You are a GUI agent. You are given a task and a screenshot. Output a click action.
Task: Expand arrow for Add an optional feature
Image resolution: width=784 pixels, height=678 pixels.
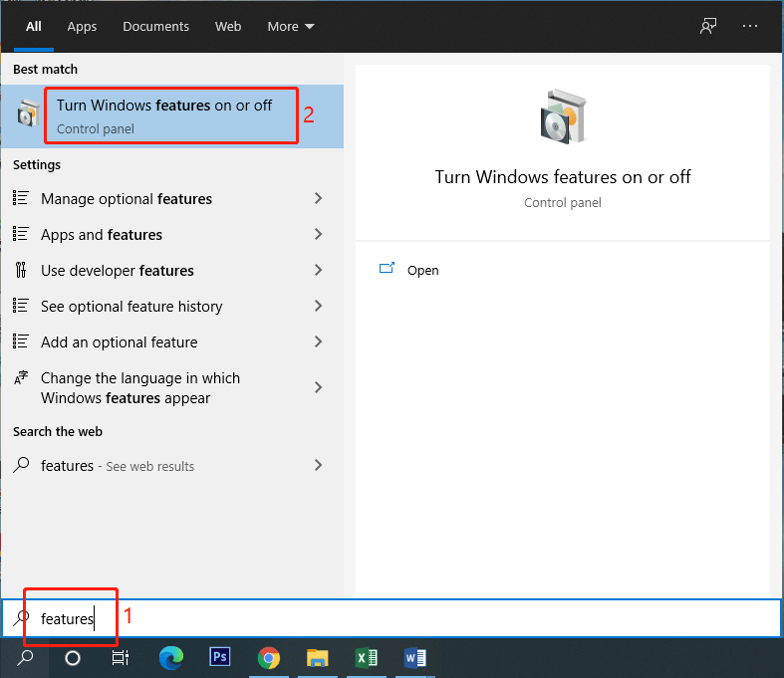click(318, 341)
